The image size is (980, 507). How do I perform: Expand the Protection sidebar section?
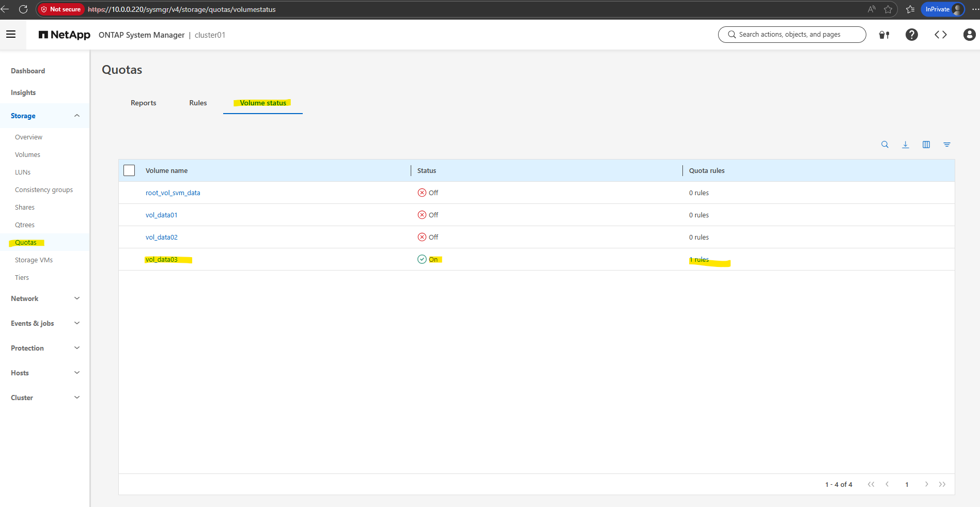click(x=77, y=348)
